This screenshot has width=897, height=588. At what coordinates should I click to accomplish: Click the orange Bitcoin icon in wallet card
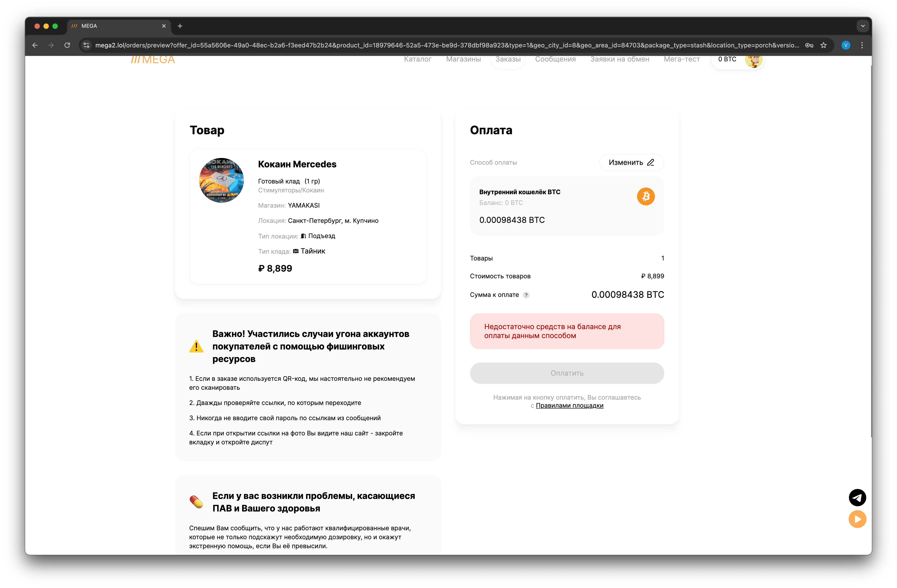(x=646, y=197)
